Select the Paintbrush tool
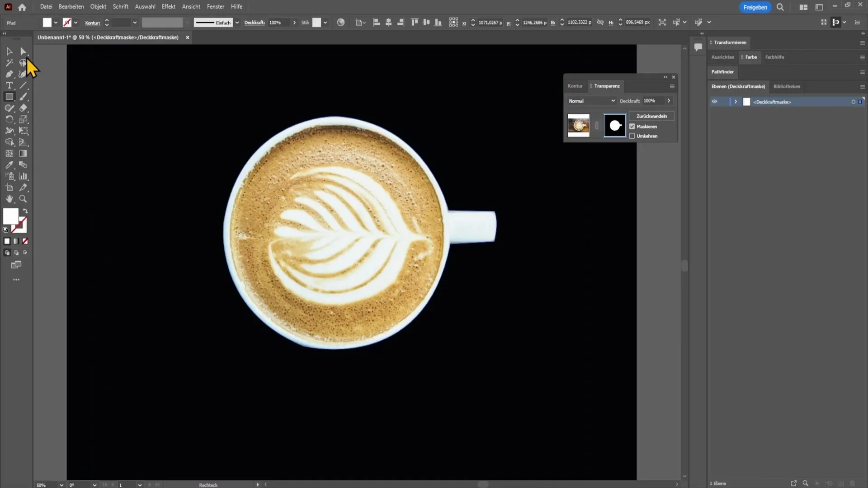The height and width of the screenshot is (488, 868). tap(23, 97)
